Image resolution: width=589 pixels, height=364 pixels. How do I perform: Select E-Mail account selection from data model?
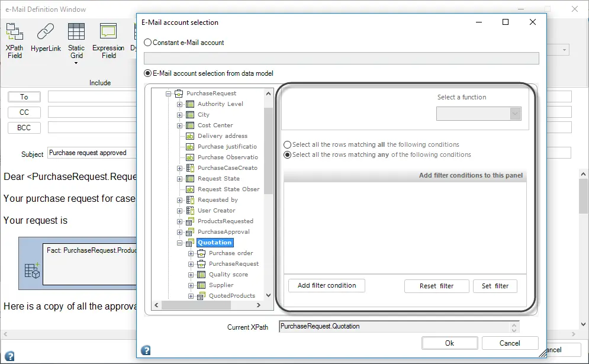(x=147, y=73)
